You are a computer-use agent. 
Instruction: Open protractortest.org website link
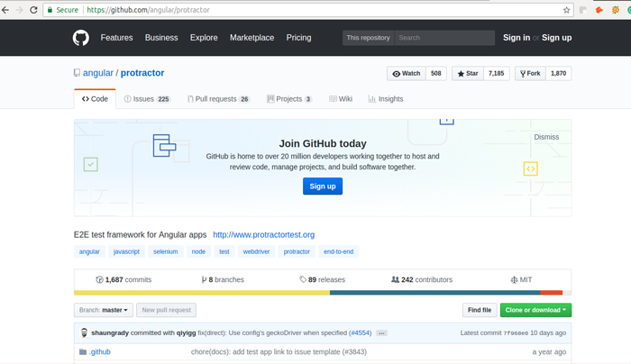264,234
